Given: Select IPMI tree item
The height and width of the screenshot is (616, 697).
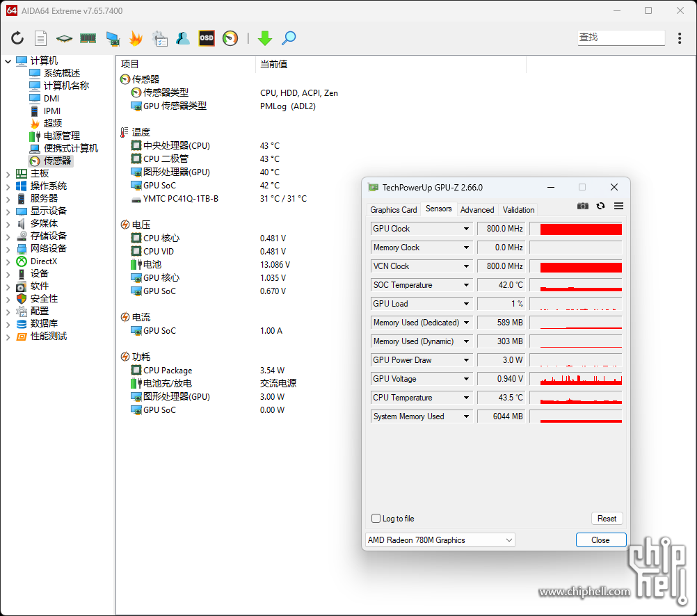Looking at the screenshot, I should (52, 111).
